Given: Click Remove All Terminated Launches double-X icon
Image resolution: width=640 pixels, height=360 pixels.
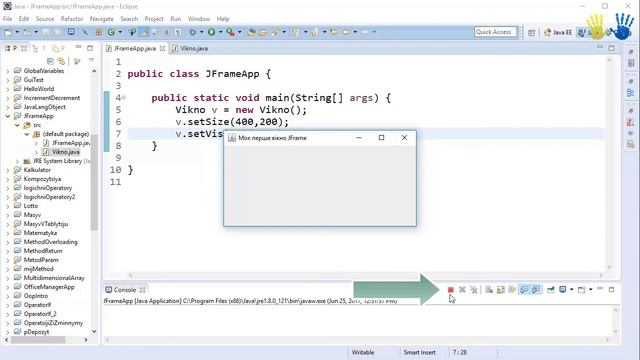Looking at the screenshot, I should 473,289.
